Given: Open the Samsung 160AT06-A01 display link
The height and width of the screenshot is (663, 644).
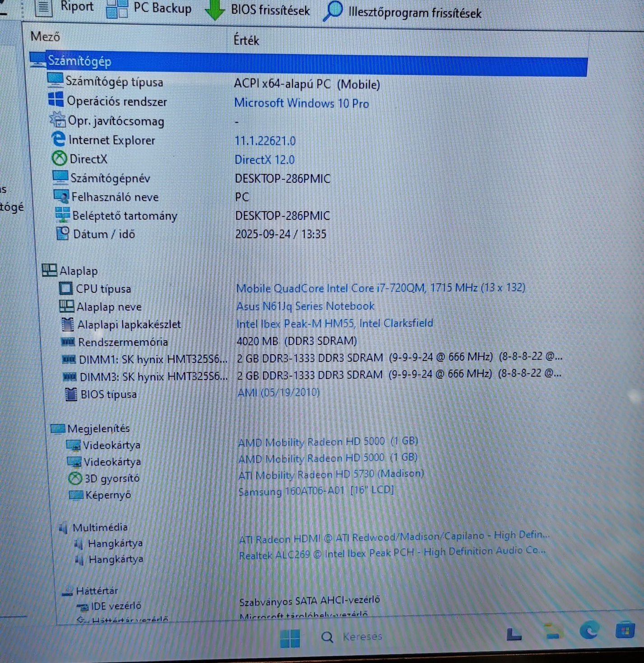Looking at the screenshot, I should click(x=316, y=491).
